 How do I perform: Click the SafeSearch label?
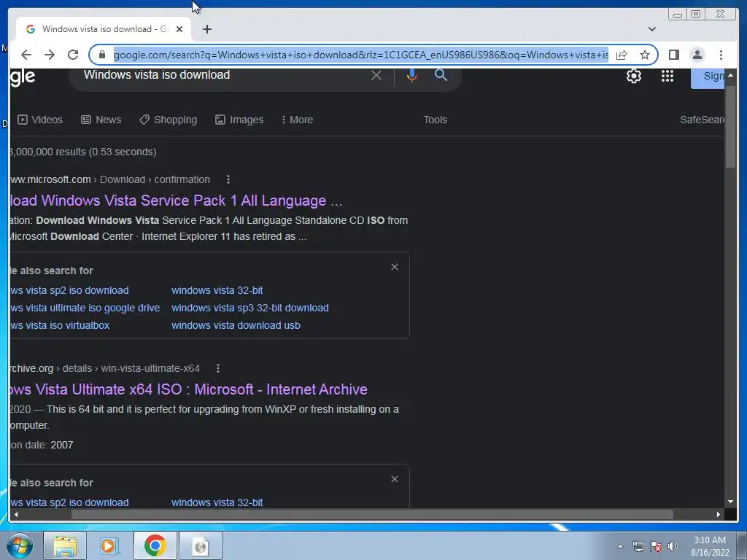702,120
